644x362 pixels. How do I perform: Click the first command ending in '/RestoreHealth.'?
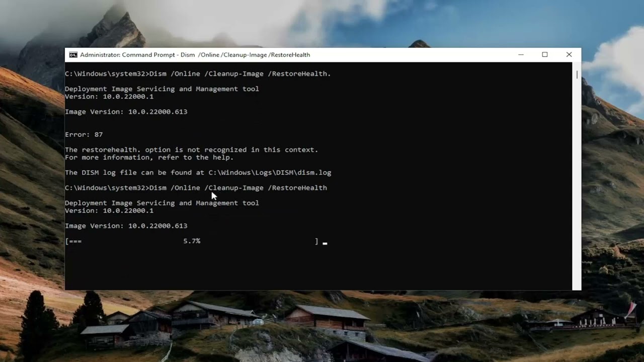click(x=198, y=74)
